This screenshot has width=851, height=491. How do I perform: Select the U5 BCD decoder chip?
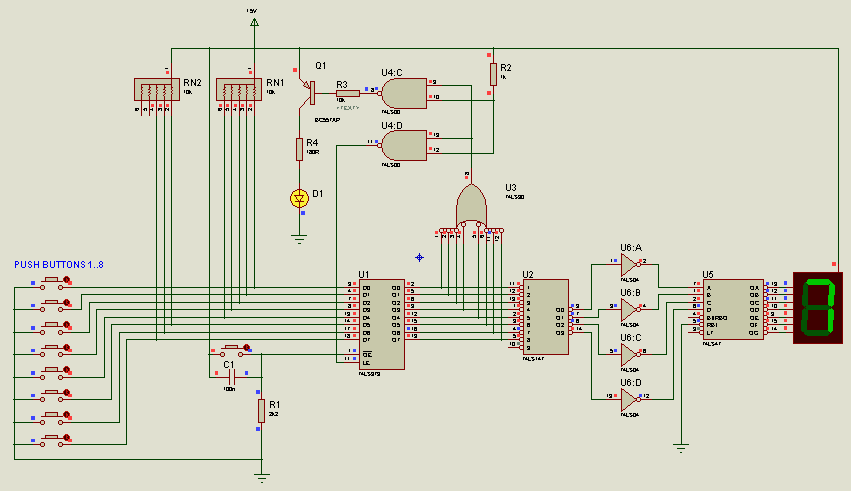tap(733, 310)
